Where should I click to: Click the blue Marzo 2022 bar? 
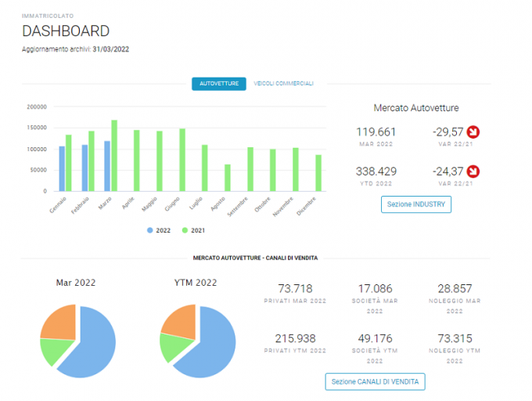pos(107,166)
